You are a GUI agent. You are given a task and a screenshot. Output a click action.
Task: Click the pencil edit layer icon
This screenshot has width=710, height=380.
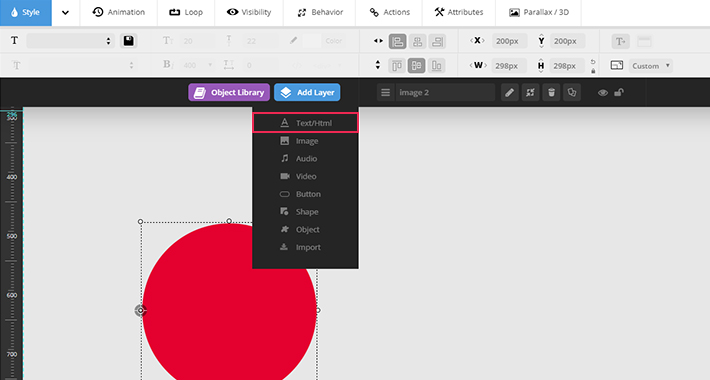509,92
